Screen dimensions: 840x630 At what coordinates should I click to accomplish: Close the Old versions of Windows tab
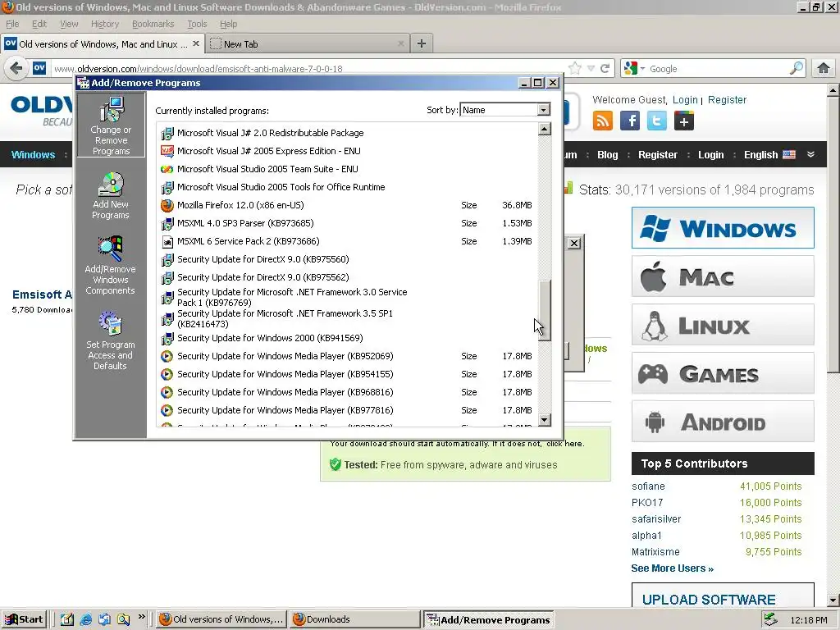pyautogui.click(x=196, y=43)
